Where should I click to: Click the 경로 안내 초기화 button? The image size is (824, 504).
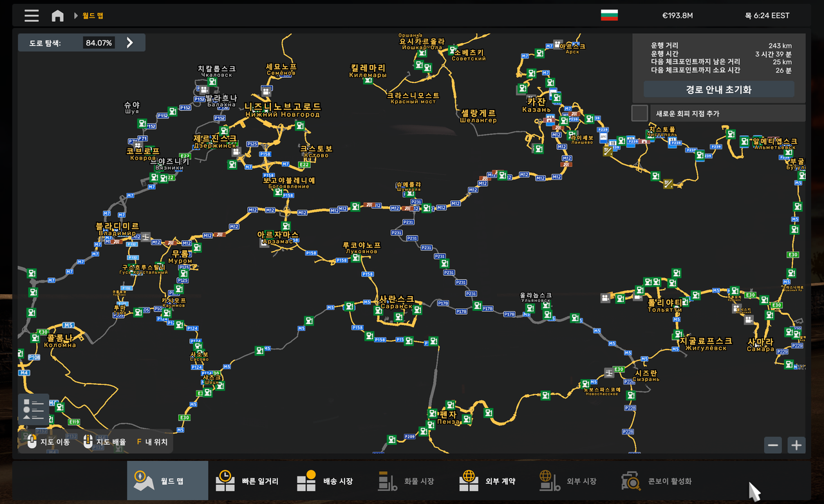[x=718, y=89]
